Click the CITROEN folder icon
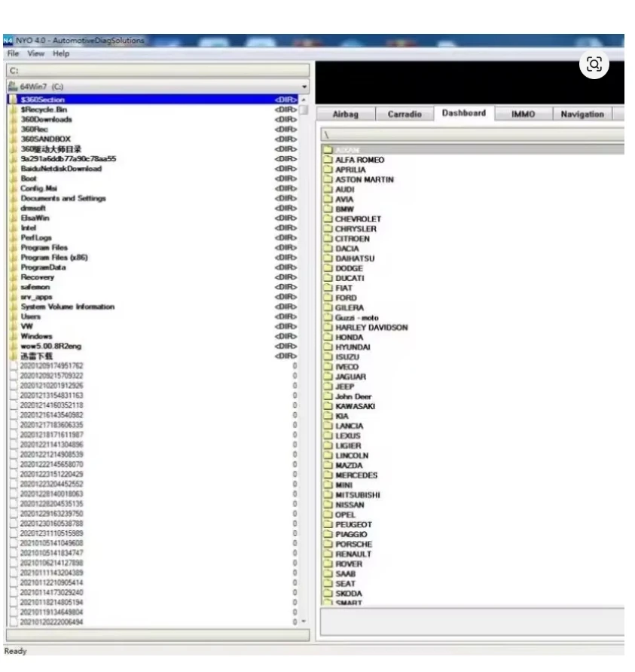This screenshot has height=672, width=635. coord(328,239)
